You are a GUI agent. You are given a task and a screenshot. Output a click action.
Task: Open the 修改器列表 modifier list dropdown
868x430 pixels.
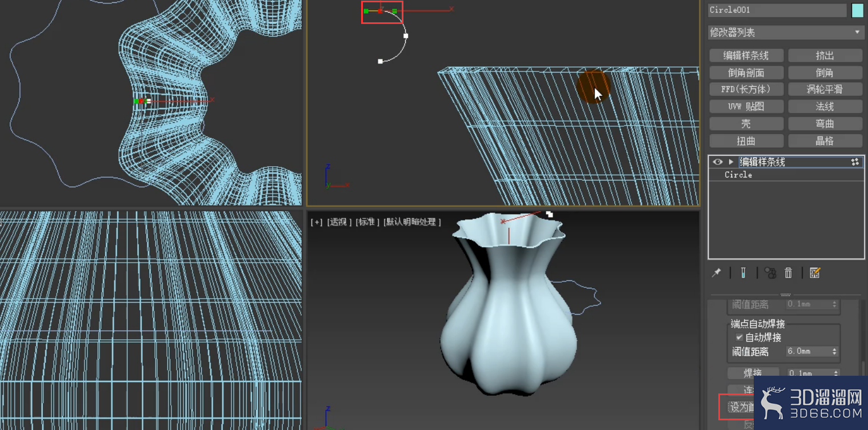pos(785,33)
